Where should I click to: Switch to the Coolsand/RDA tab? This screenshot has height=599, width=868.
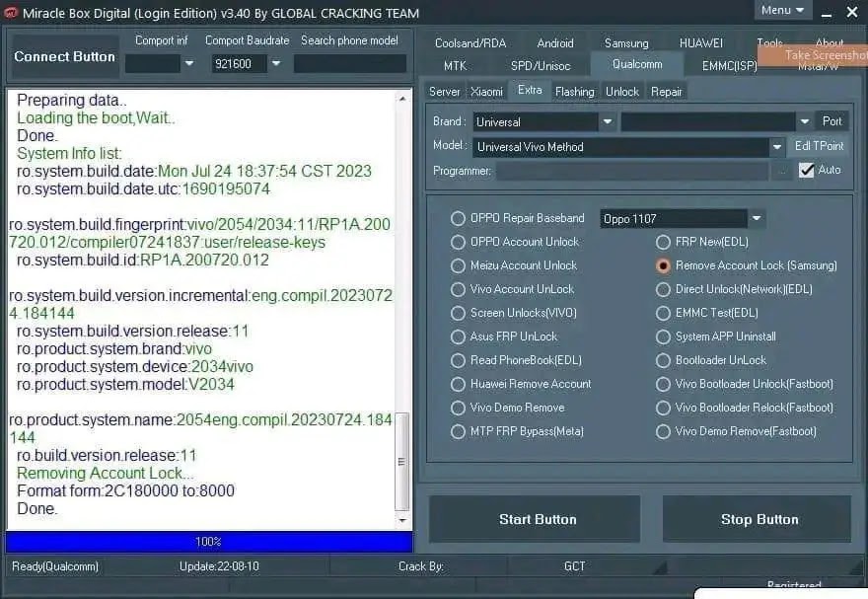point(470,43)
